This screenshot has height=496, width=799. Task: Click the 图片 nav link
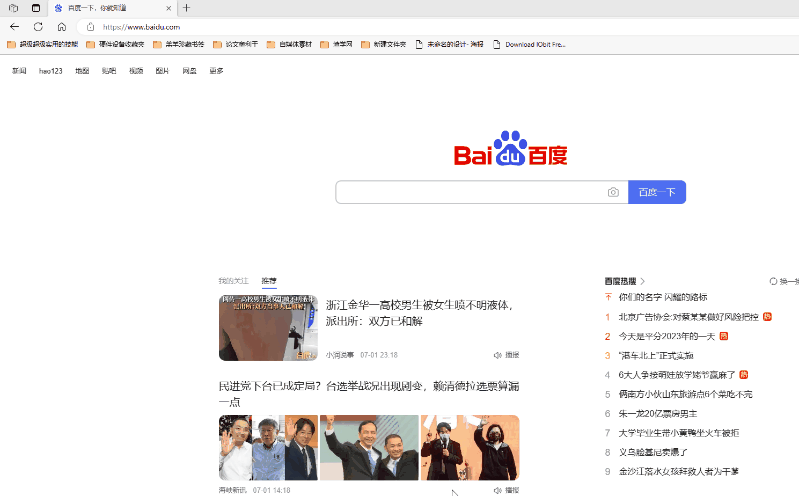coord(162,71)
